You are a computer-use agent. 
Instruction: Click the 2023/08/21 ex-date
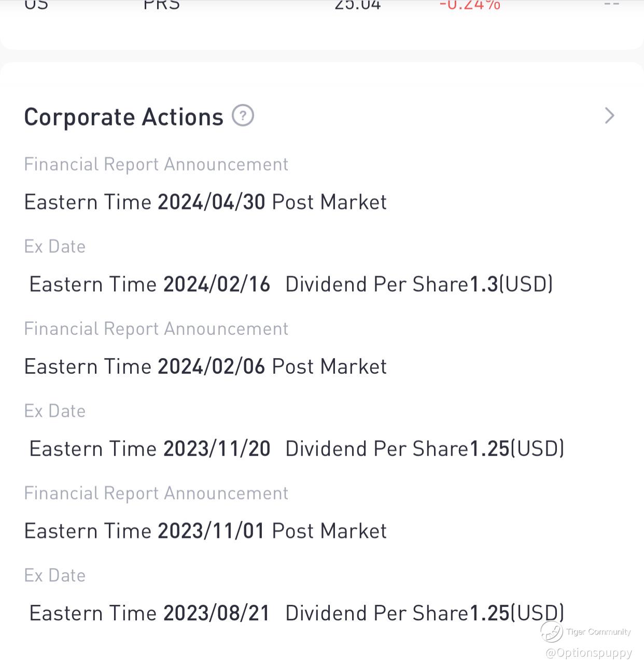coord(217,613)
